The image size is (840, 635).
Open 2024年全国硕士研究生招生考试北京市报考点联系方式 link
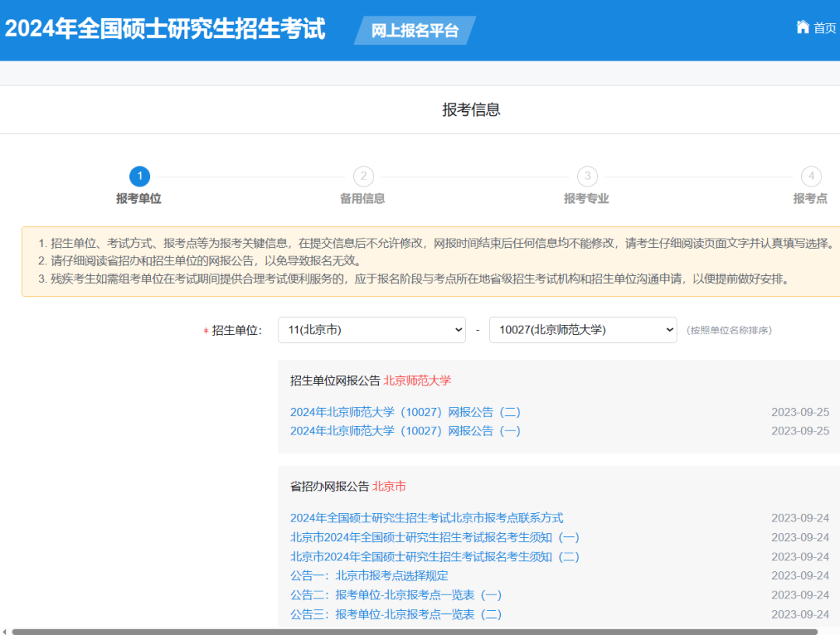[x=426, y=518]
